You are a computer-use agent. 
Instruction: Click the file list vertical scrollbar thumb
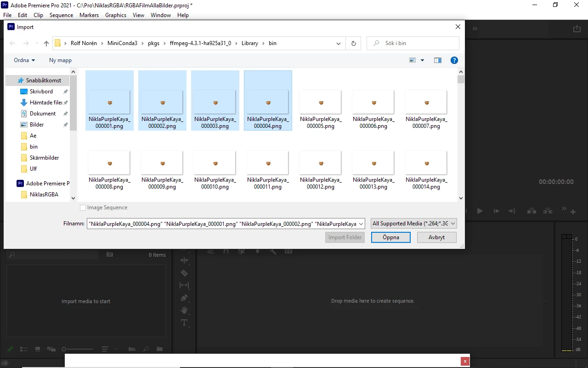(x=461, y=80)
